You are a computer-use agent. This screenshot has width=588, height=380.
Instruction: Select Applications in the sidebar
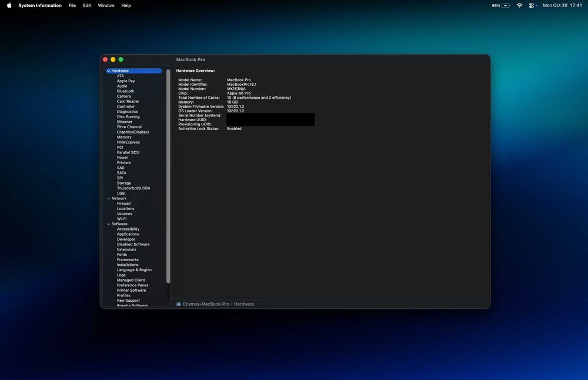tap(128, 234)
